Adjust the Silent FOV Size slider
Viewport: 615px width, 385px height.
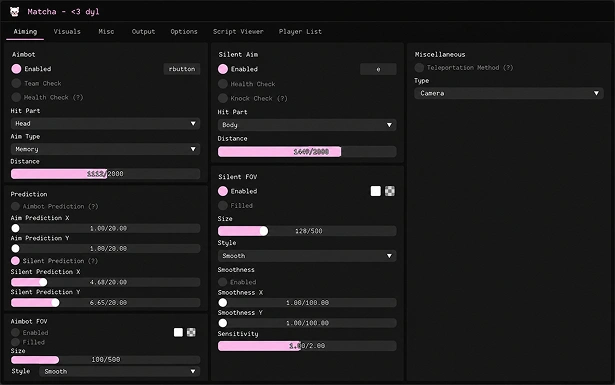tap(307, 231)
